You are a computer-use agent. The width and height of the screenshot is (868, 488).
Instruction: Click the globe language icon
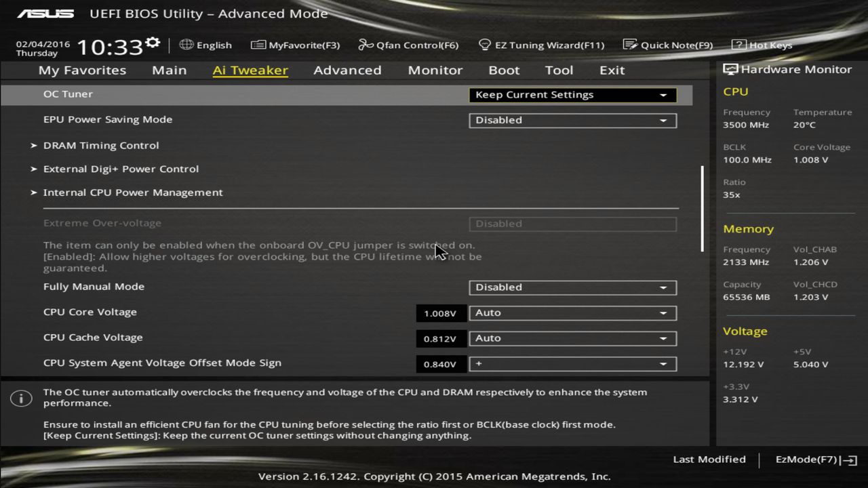(186, 45)
